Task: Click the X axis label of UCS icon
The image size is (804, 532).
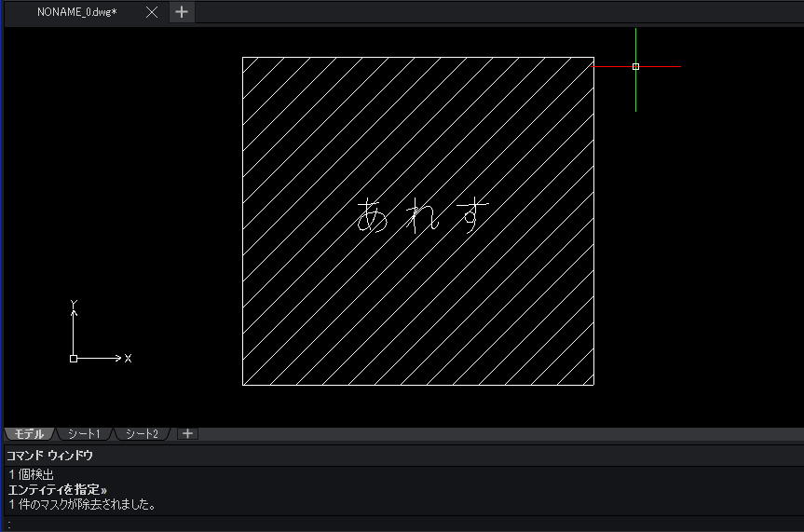Action: (x=129, y=358)
